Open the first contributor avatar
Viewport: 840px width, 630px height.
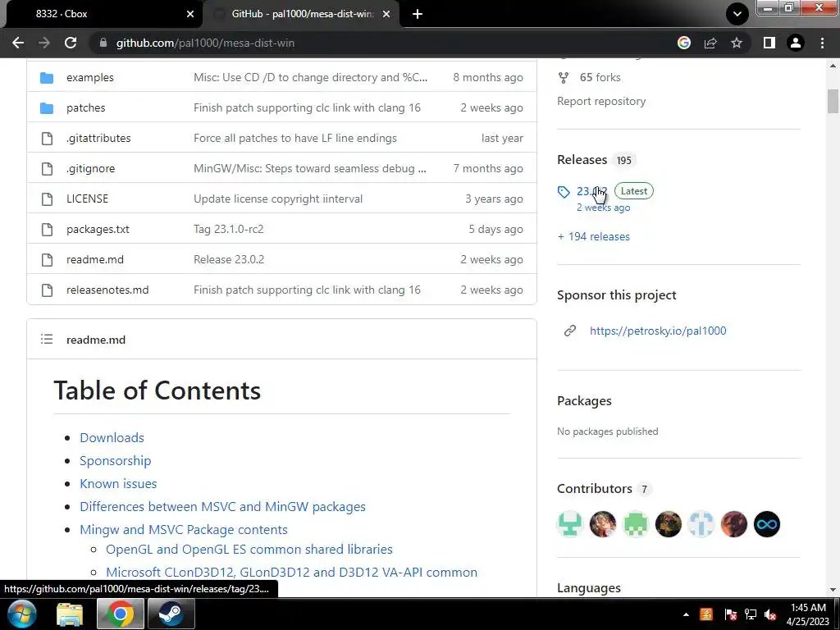[x=570, y=524]
